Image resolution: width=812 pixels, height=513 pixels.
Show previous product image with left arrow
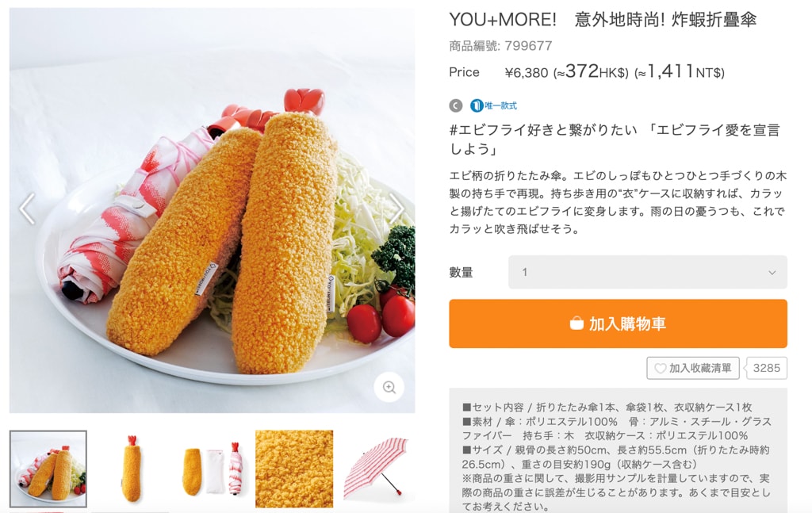tap(27, 209)
